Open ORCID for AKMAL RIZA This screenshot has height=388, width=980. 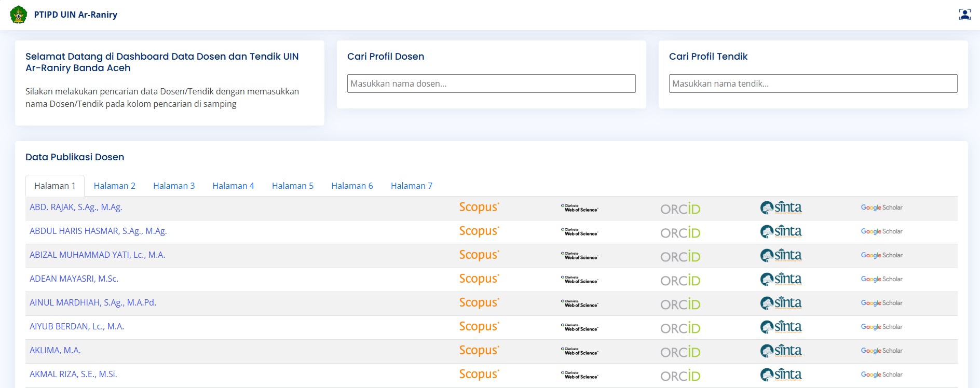click(680, 376)
